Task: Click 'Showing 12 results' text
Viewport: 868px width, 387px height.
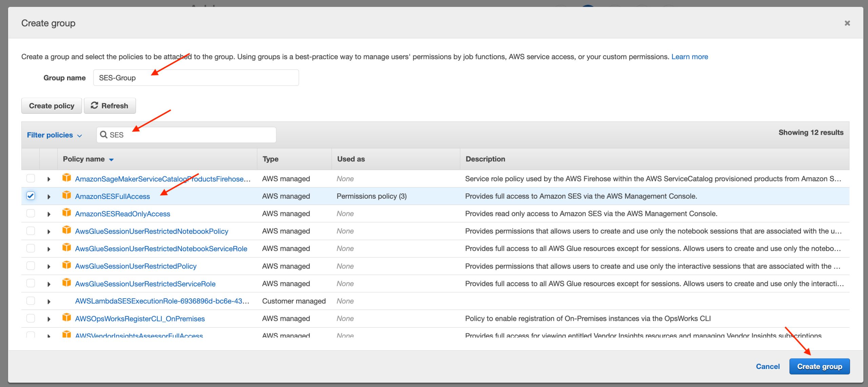Action: click(x=811, y=132)
